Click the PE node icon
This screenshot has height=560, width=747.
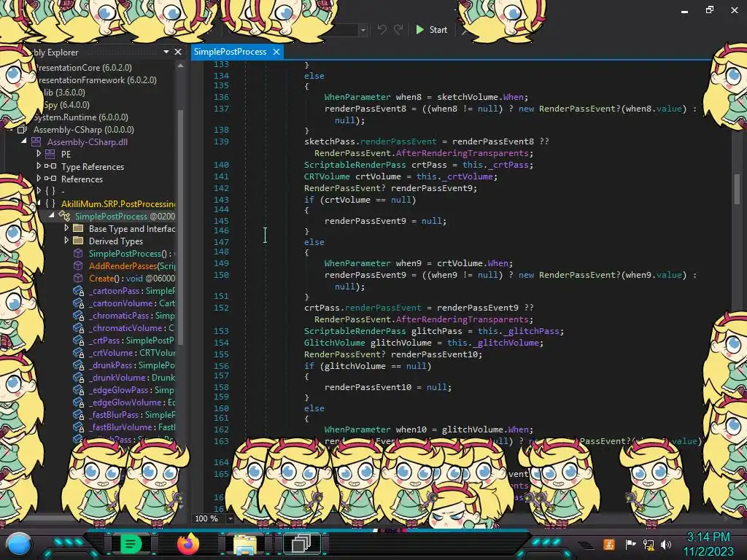(x=50, y=154)
